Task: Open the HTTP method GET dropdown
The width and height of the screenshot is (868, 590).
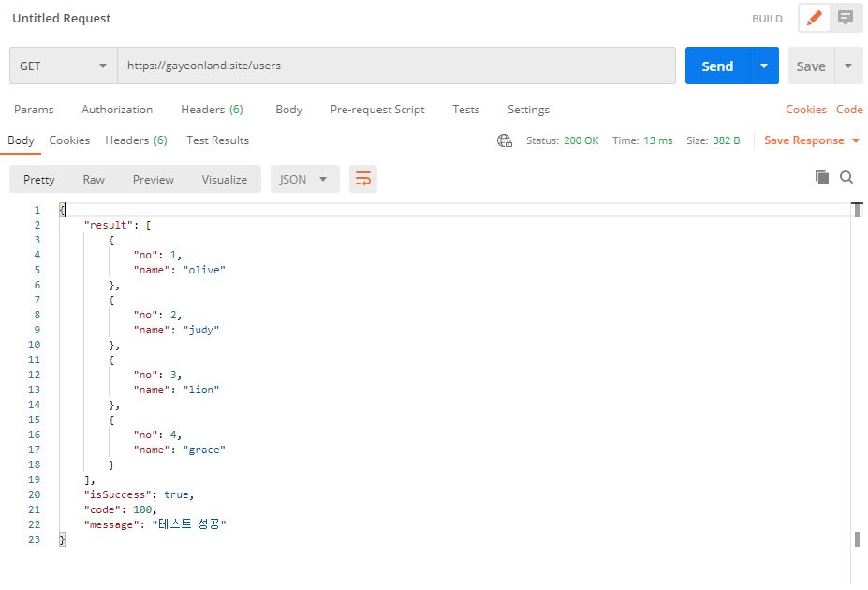Action: pyautogui.click(x=63, y=66)
